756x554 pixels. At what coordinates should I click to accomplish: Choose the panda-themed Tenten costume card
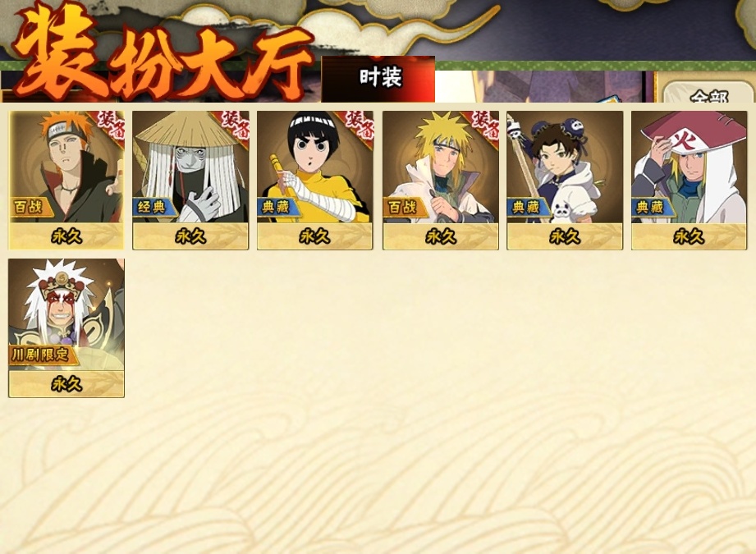coord(565,181)
